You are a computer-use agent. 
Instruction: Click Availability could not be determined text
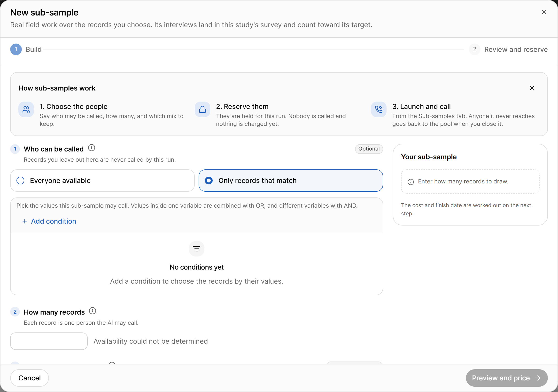coord(150,341)
